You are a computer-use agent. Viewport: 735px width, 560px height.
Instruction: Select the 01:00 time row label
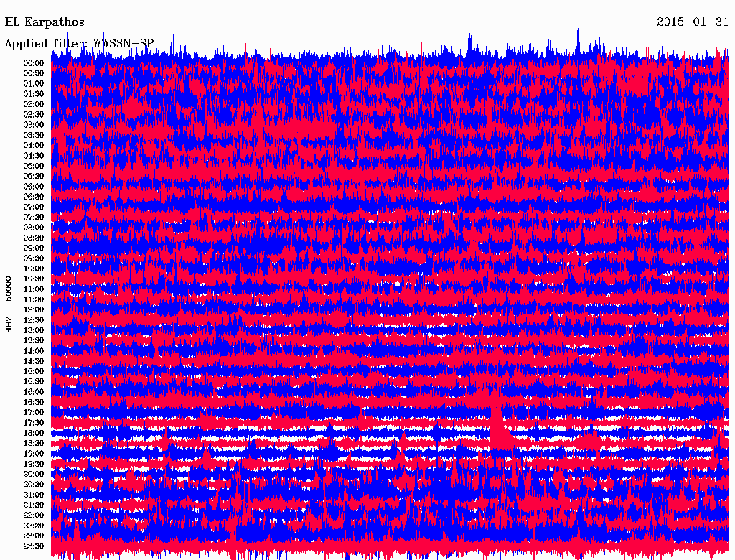point(34,84)
